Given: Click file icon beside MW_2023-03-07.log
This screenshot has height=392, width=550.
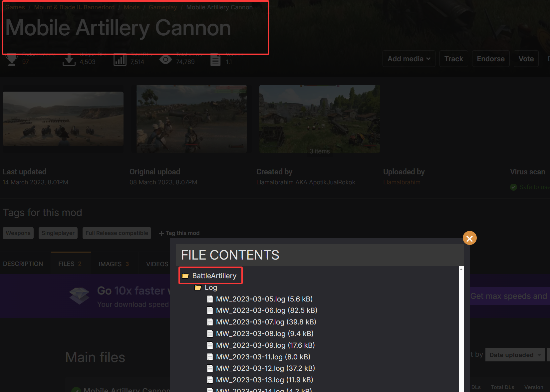Looking at the screenshot, I should click(x=210, y=322).
